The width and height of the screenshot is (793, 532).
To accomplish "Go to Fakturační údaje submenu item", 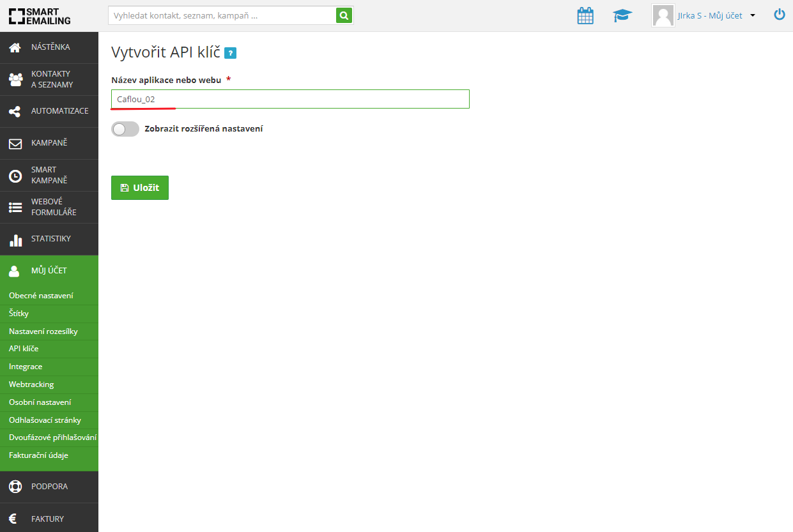I will [38, 455].
